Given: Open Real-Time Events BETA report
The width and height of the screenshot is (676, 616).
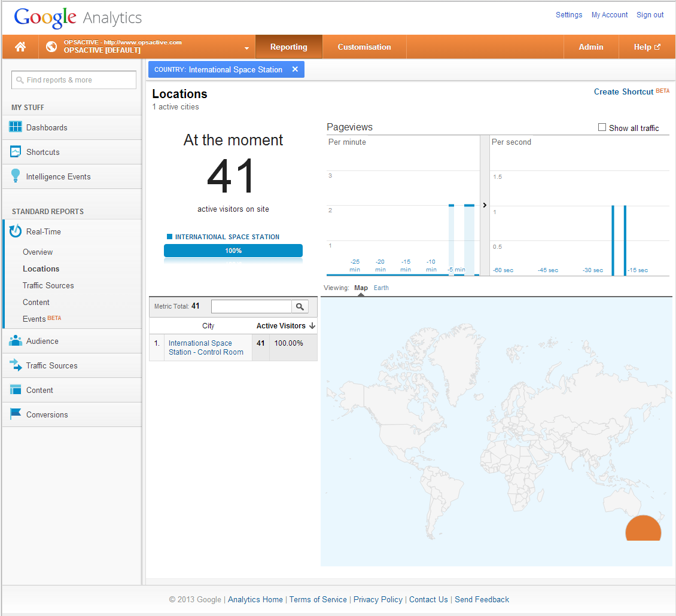Looking at the screenshot, I should [42, 319].
